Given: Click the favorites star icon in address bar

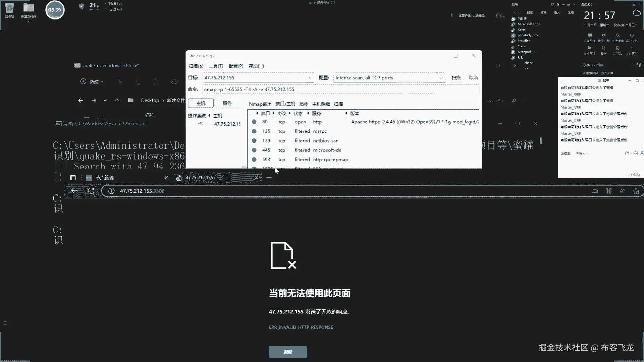Looking at the screenshot, I should tap(636, 191).
